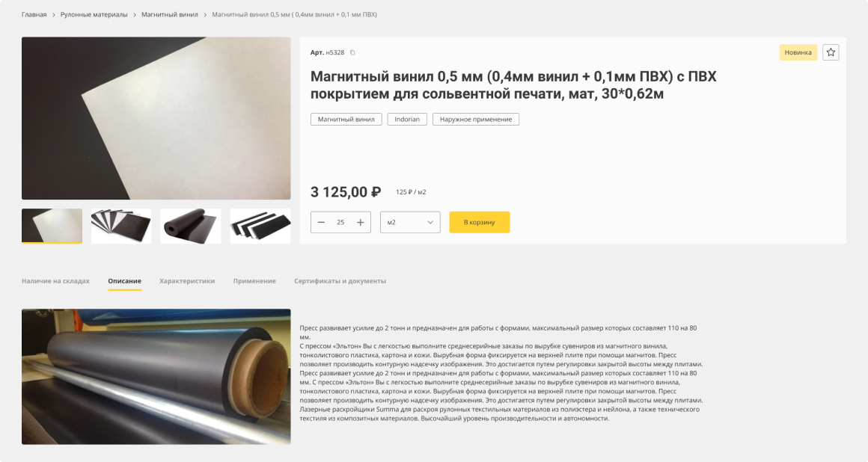Go to Главная breadcrumb link
This screenshot has height=462, width=868.
[34, 14]
